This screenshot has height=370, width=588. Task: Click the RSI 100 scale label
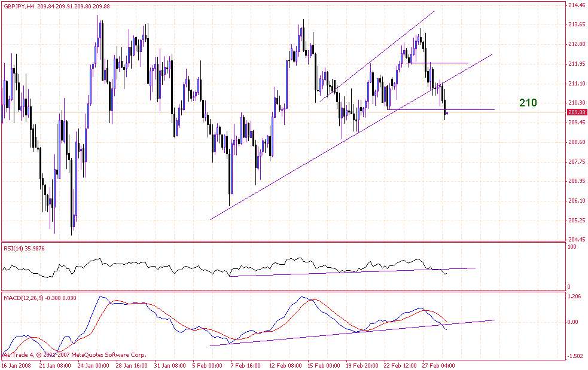coord(572,246)
